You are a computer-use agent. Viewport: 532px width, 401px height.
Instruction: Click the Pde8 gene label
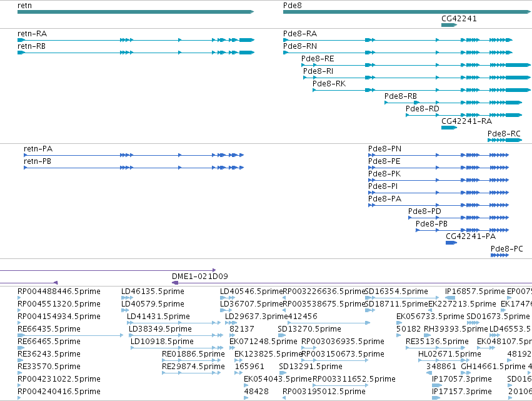292,6
